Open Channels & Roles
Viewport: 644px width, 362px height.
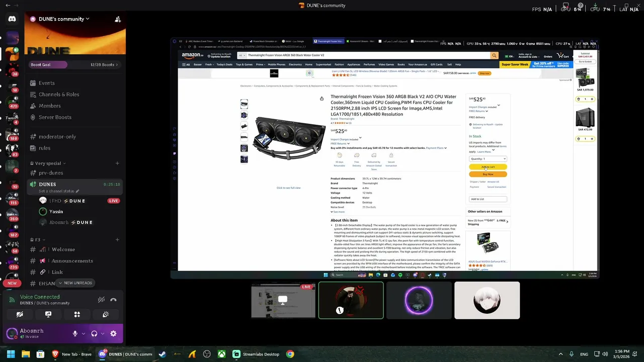point(74,95)
